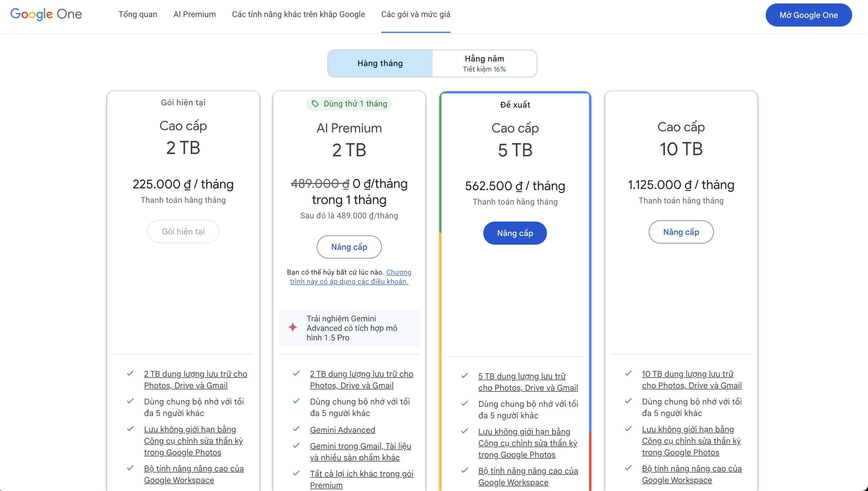This screenshot has width=868, height=491.
Task: Switch to Hằng năm yearly billing
Action: (x=484, y=63)
